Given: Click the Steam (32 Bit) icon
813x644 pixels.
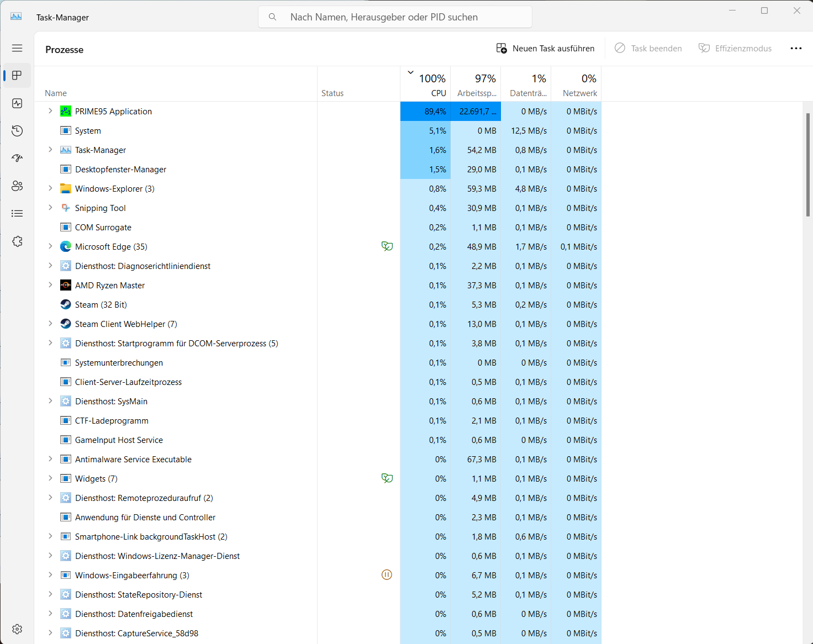Looking at the screenshot, I should point(66,304).
